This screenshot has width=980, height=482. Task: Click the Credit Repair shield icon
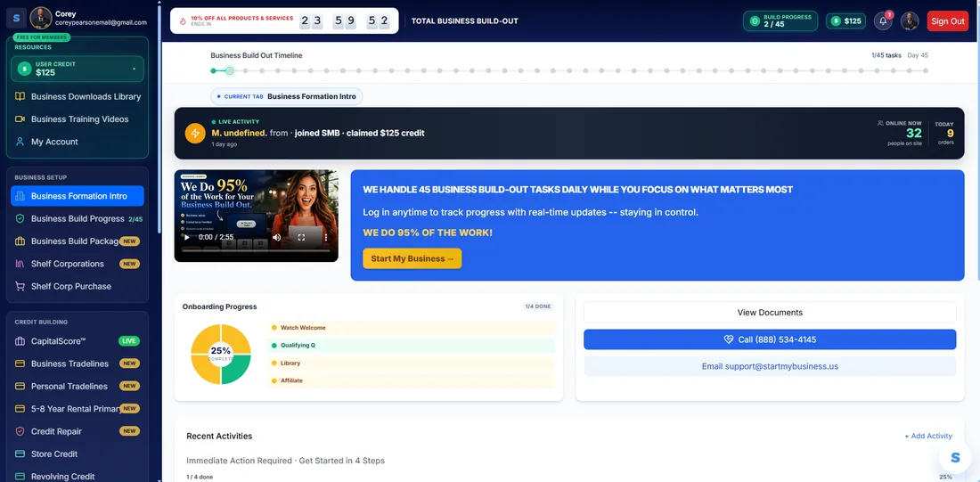pyautogui.click(x=20, y=431)
